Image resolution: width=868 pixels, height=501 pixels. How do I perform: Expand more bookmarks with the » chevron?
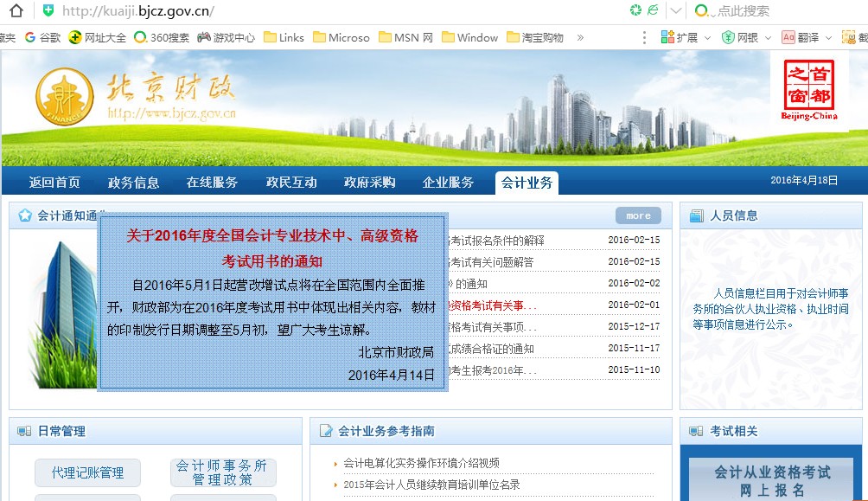click(580, 38)
